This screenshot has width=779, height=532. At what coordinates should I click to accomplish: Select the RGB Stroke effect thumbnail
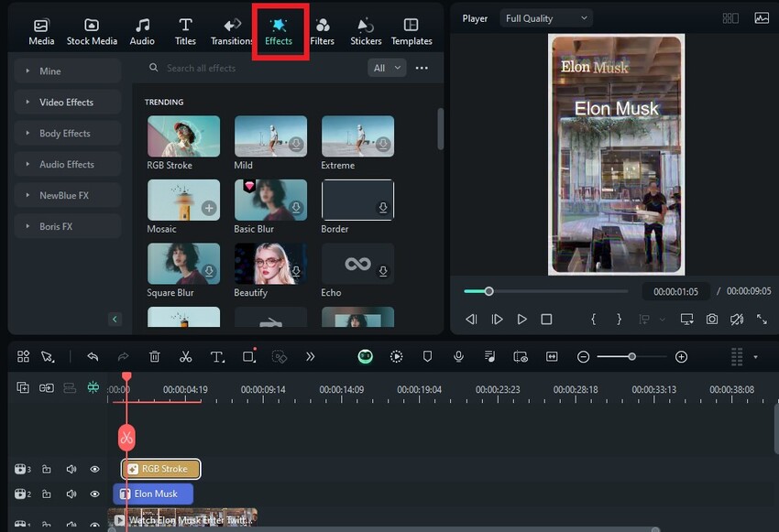tap(183, 136)
